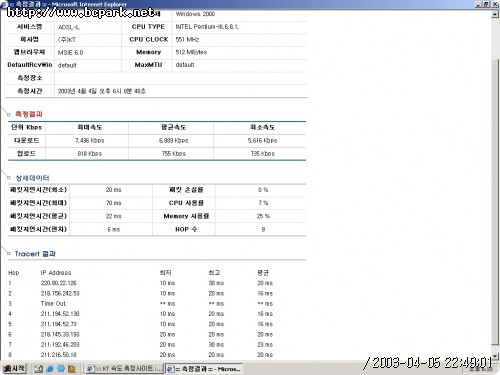
Task: Select the 측정결과 - Micros... taskbar button
Action: click(x=204, y=369)
